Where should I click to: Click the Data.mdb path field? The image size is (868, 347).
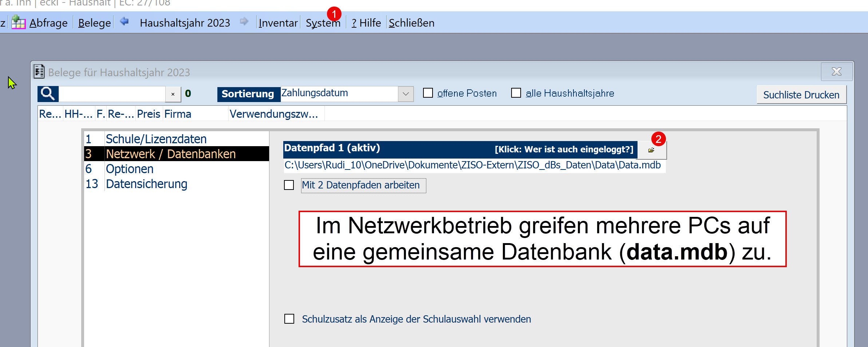click(x=474, y=165)
